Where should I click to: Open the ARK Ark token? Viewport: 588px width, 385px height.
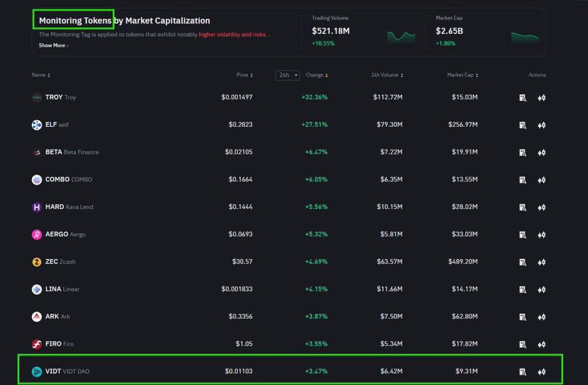click(57, 316)
